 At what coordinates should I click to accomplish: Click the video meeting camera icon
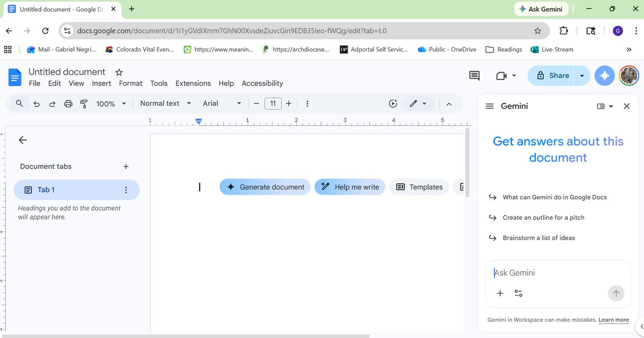coord(502,76)
